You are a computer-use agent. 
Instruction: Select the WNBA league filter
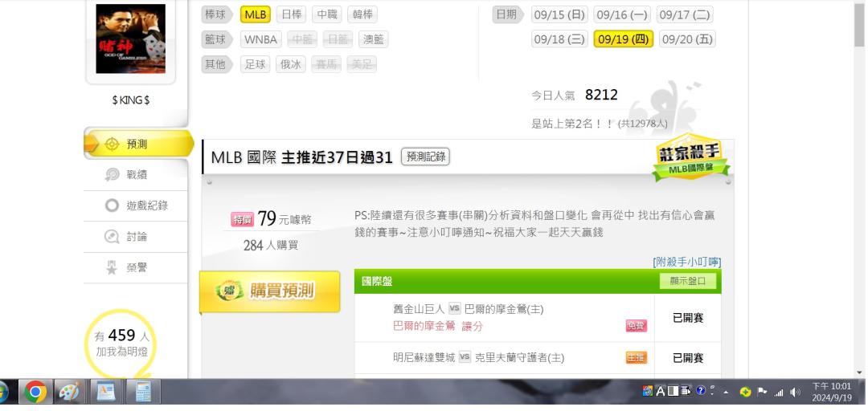click(260, 39)
